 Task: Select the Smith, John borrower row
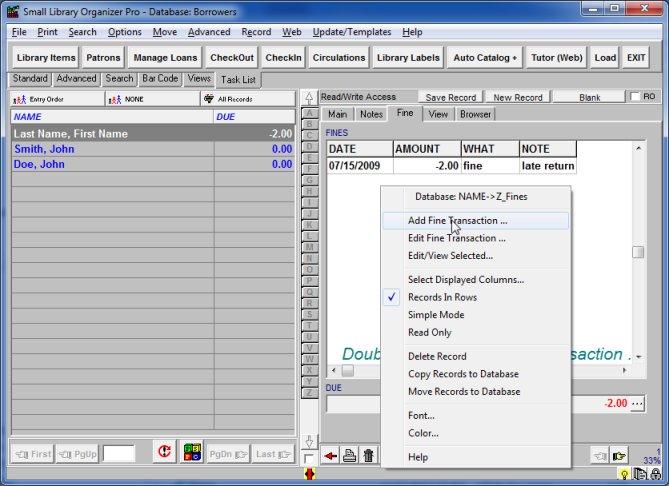pos(153,149)
